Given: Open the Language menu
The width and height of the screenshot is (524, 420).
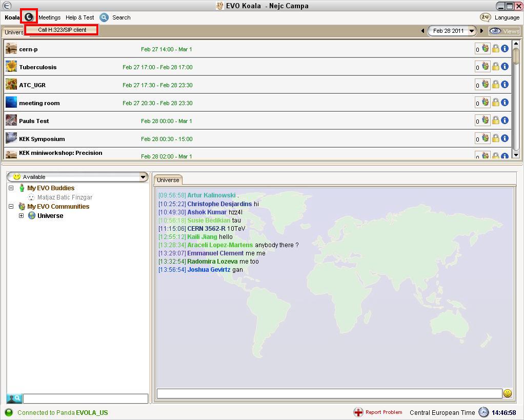Looking at the screenshot, I should coord(507,17).
